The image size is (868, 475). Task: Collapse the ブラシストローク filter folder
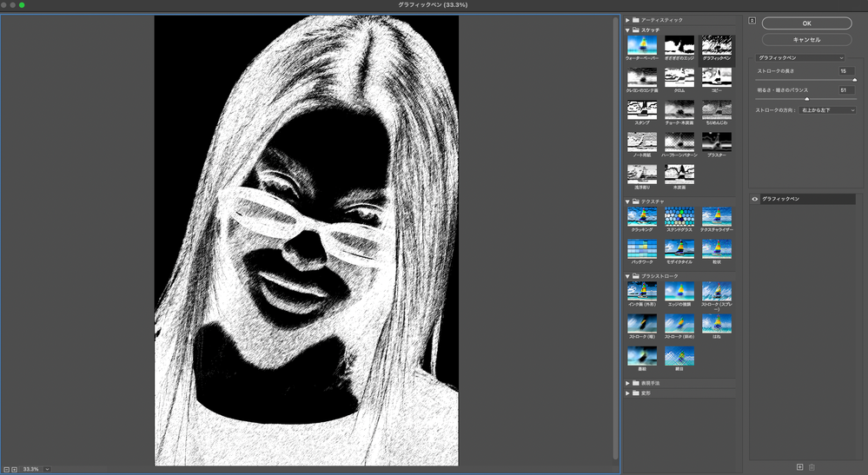(x=627, y=276)
